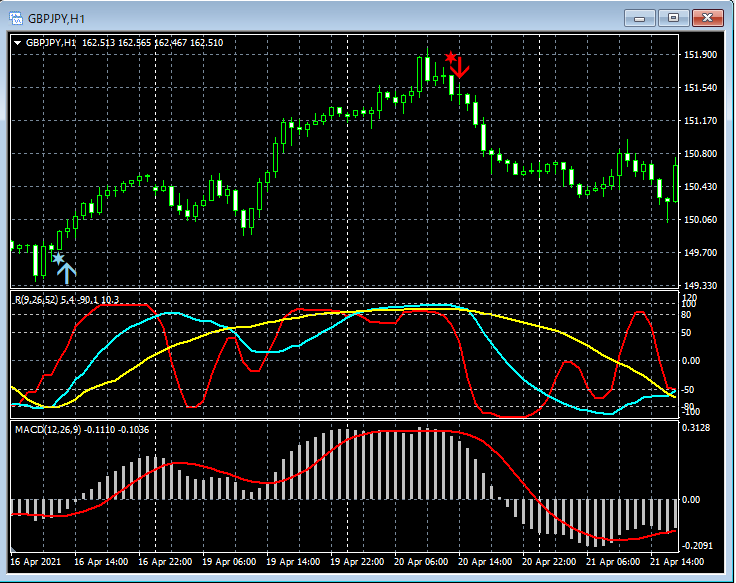The width and height of the screenshot is (736, 583).
Task: Click the GBPJPY,H1 window title text
Action: (x=56, y=19)
